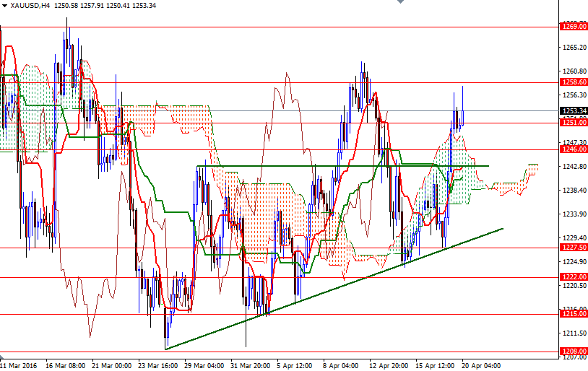Click the 1238.40 price scale value

(x=574, y=191)
